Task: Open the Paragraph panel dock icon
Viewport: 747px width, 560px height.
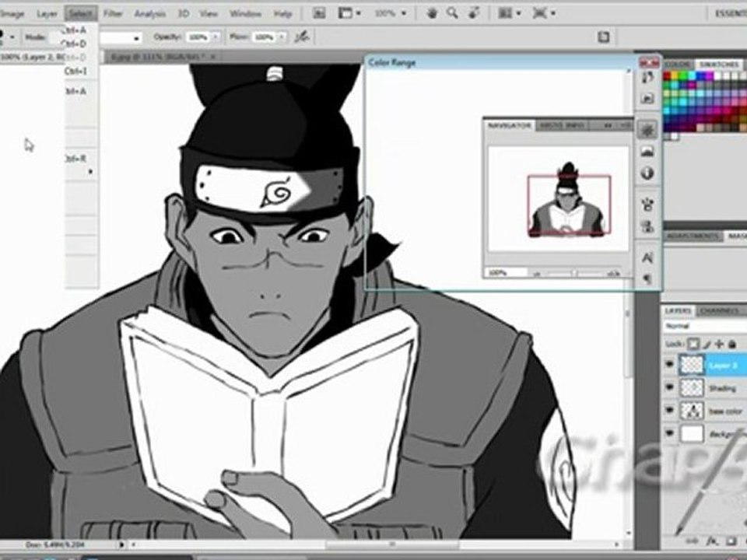Action: (647, 279)
